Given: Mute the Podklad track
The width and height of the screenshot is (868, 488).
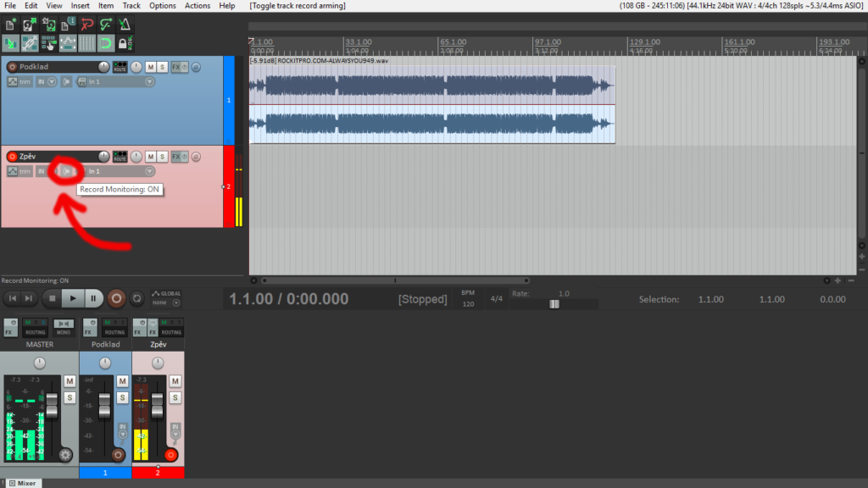Looking at the screenshot, I should coord(151,67).
